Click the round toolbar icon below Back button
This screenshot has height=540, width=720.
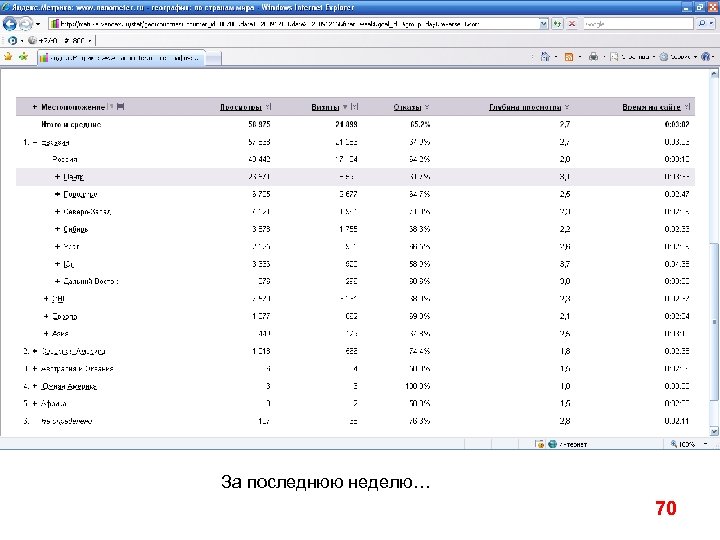[x=12, y=40]
